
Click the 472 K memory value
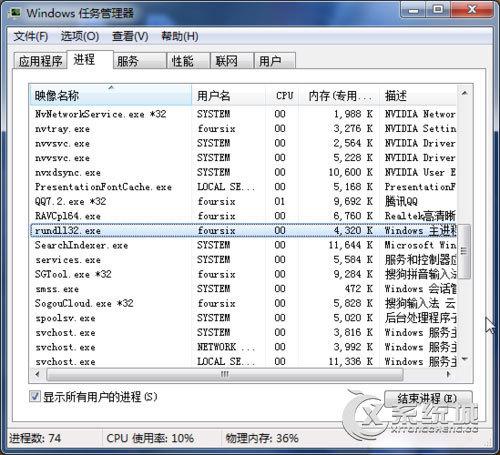point(359,289)
